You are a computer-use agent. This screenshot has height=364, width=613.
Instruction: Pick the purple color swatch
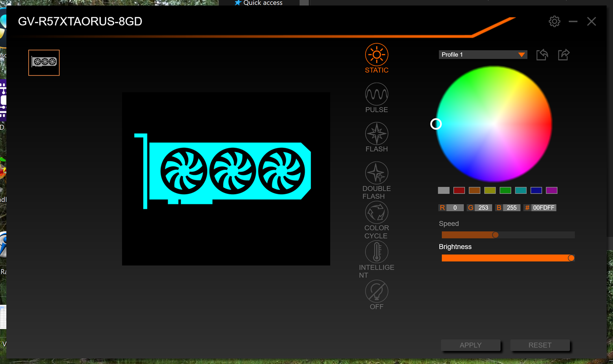pyautogui.click(x=552, y=190)
